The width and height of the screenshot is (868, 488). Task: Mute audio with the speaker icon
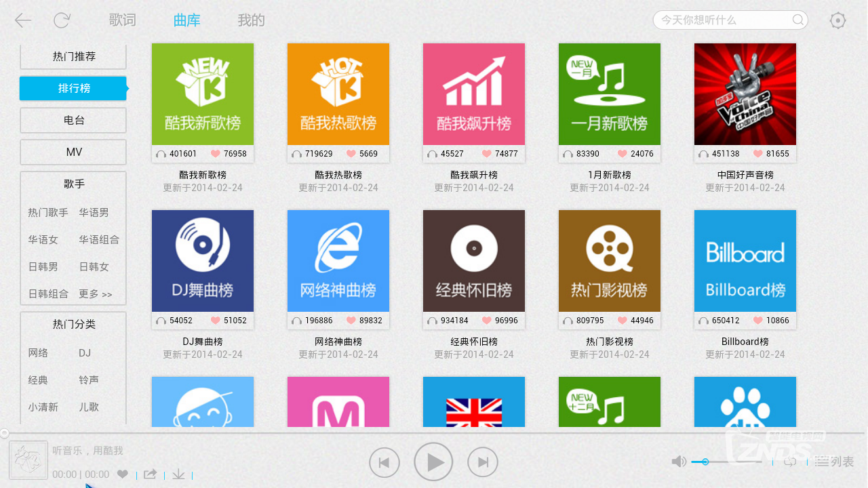click(x=679, y=462)
